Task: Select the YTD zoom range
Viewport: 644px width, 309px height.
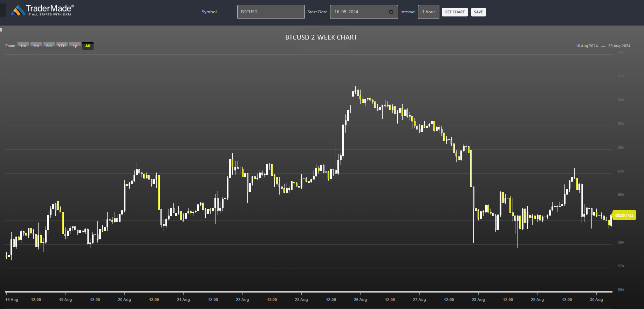Action: (62, 46)
